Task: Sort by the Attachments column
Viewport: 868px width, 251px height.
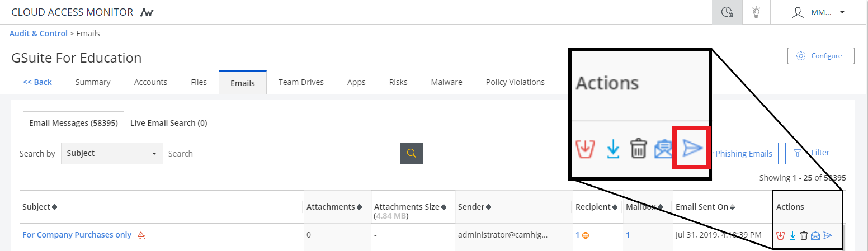Action: pos(334,207)
